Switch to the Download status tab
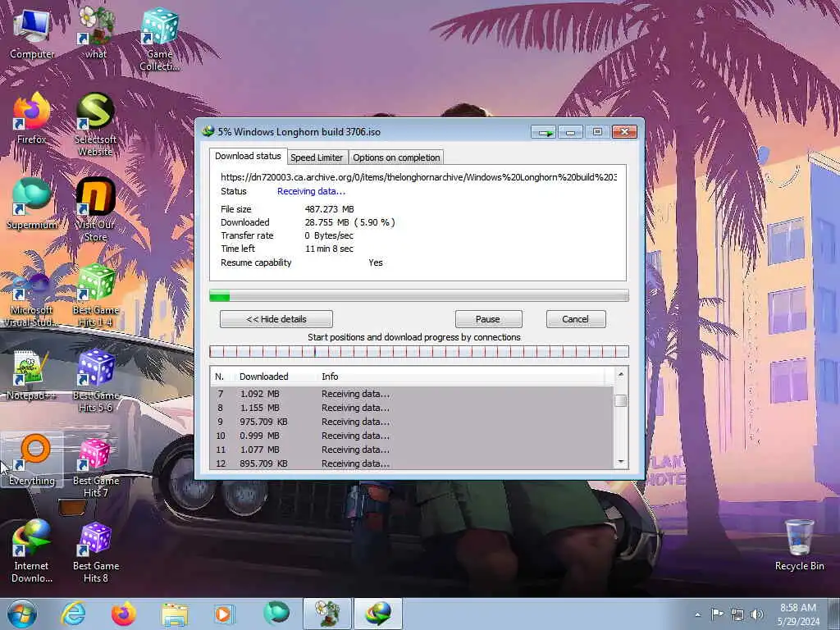This screenshot has height=630, width=840. (248, 156)
